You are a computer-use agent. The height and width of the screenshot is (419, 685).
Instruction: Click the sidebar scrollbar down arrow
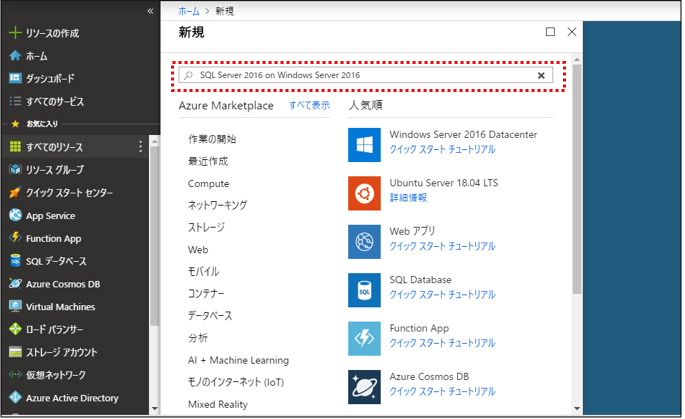pyautogui.click(x=155, y=409)
